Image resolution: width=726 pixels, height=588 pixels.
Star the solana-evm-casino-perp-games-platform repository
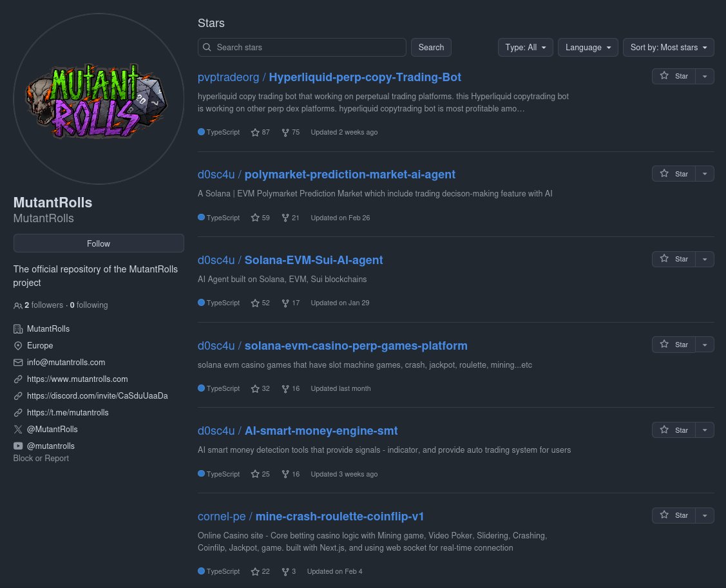[x=674, y=345]
